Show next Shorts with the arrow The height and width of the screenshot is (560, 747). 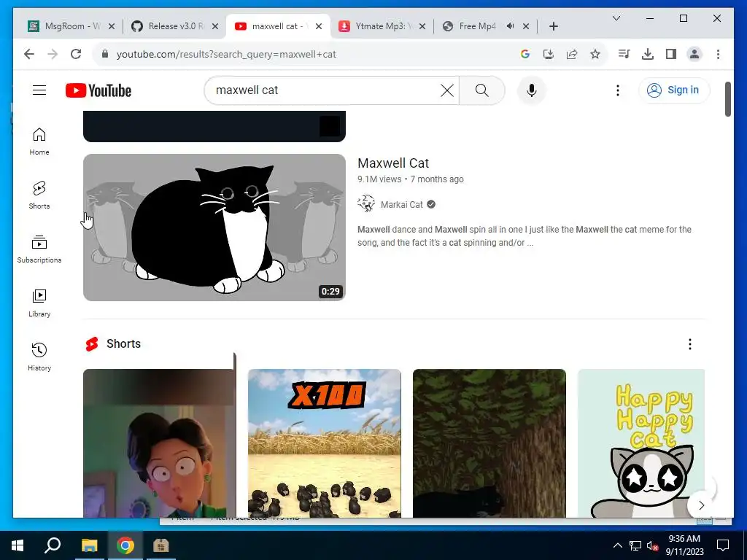pyautogui.click(x=701, y=505)
